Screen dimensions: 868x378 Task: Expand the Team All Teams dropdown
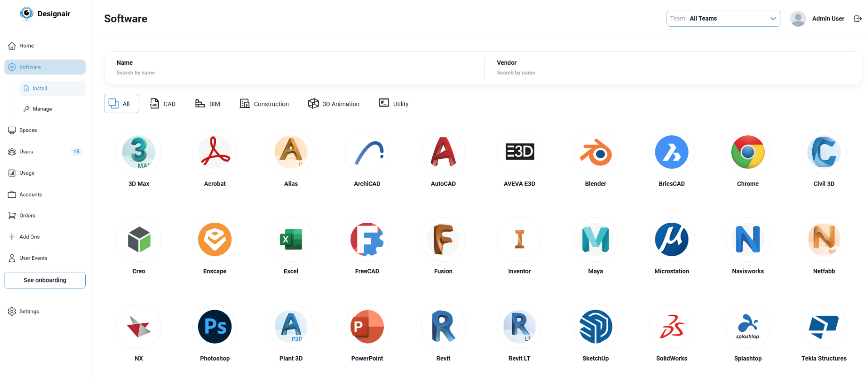point(723,19)
